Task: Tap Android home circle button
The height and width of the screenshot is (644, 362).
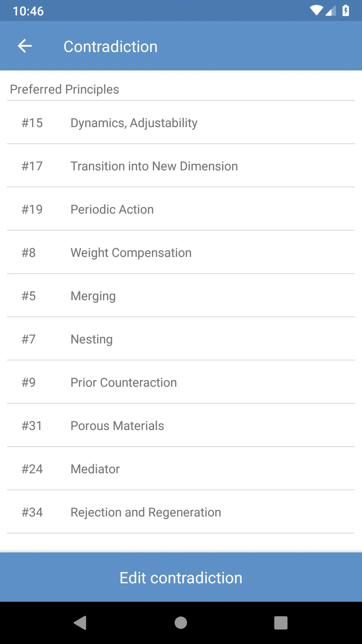Action: click(x=181, y=623)
